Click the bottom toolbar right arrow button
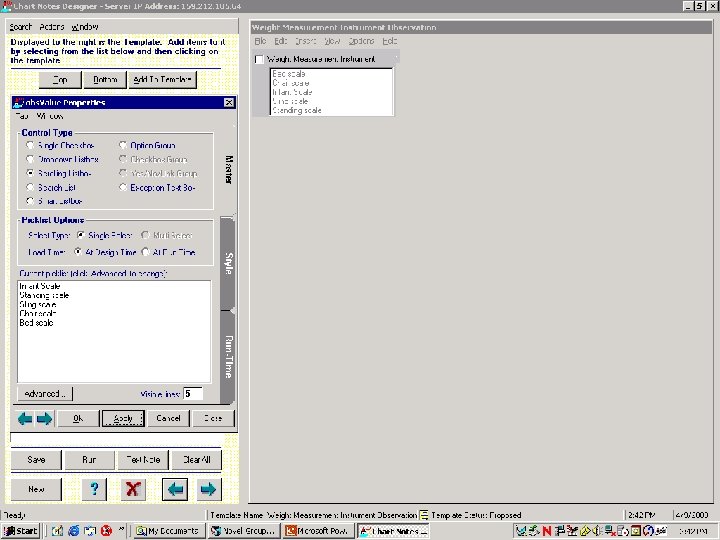Image resolution: width=720 pixels, height=540 pixels. (208, 489)
